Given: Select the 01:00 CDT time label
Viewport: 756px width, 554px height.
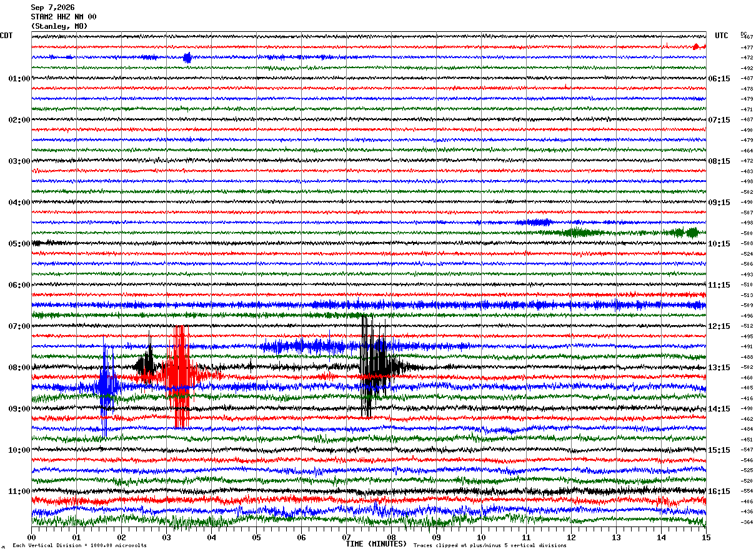Looking at the screenshot, I should tap(19, 79).
